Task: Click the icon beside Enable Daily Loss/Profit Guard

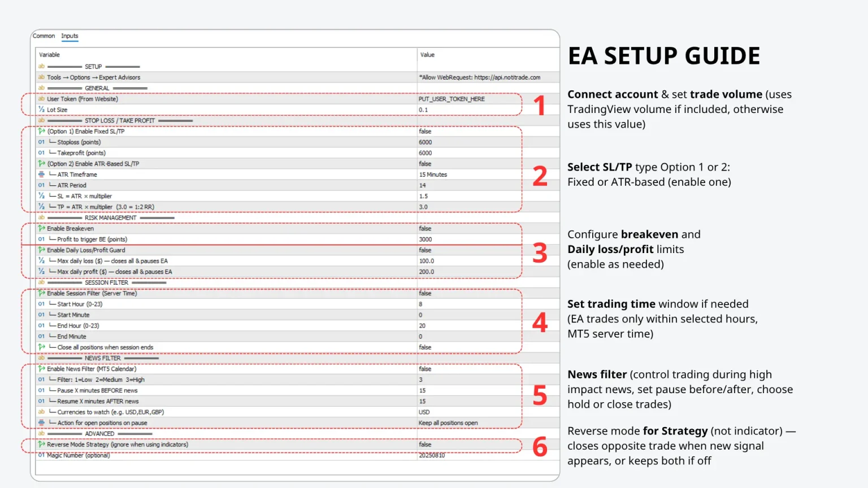Action: click(41, 250)
